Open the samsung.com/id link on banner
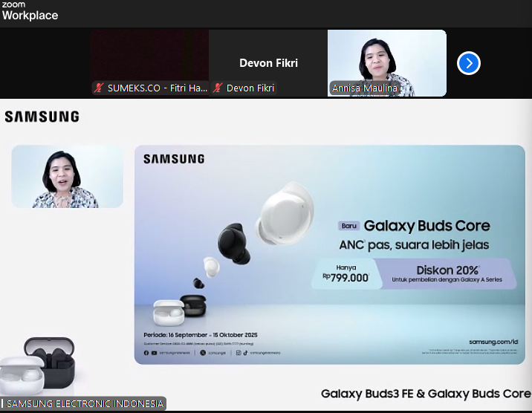This screenshot has height=413, width=532. 493,342
